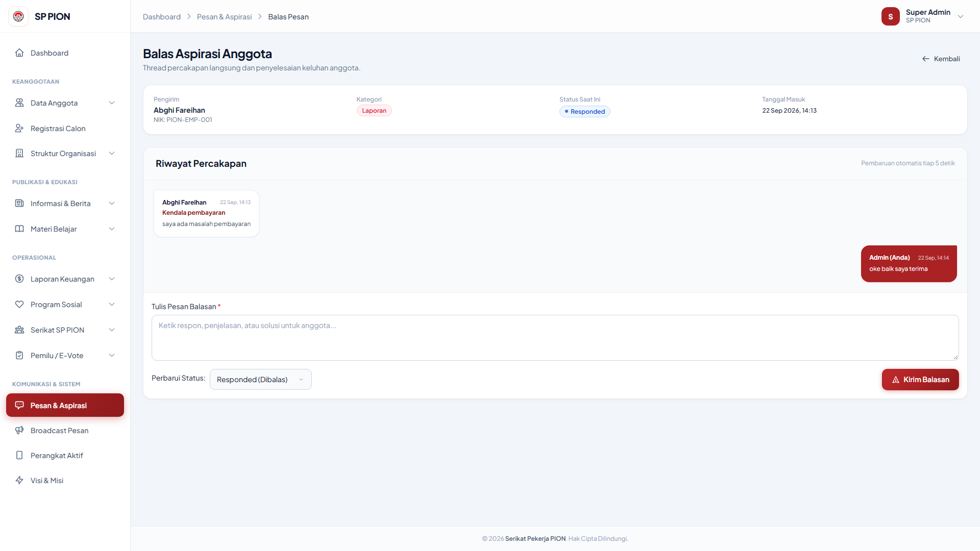Click the Laporan Keuangan dollar icon

click(x=19, y=279)
